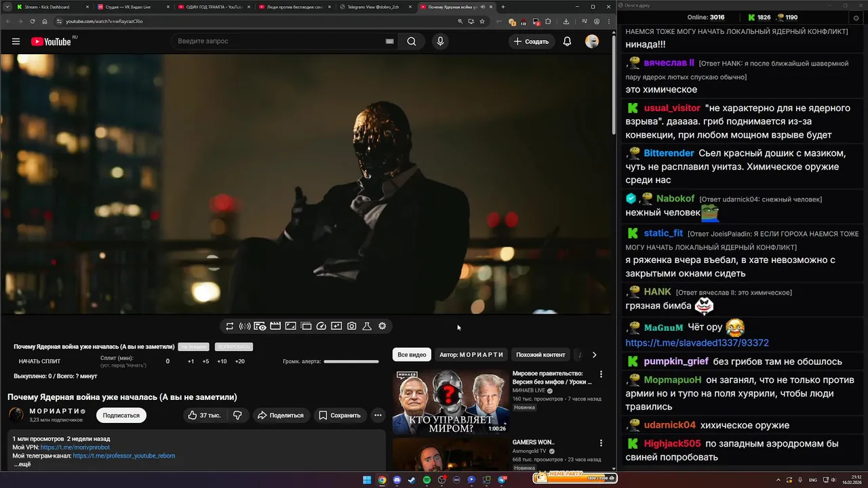This screenshot has width=868, height=488.
Task: Open the account avatar menu
Action: coord(592,41)
